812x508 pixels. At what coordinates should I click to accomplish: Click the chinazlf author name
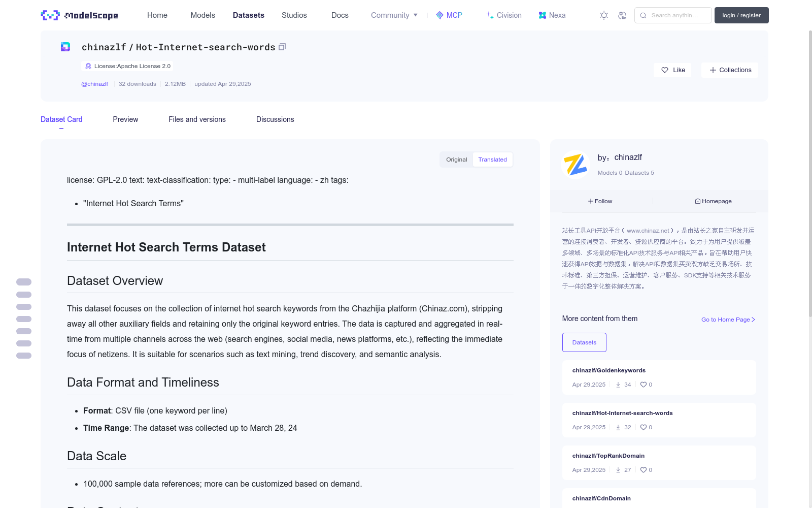[x=628, y=157]
